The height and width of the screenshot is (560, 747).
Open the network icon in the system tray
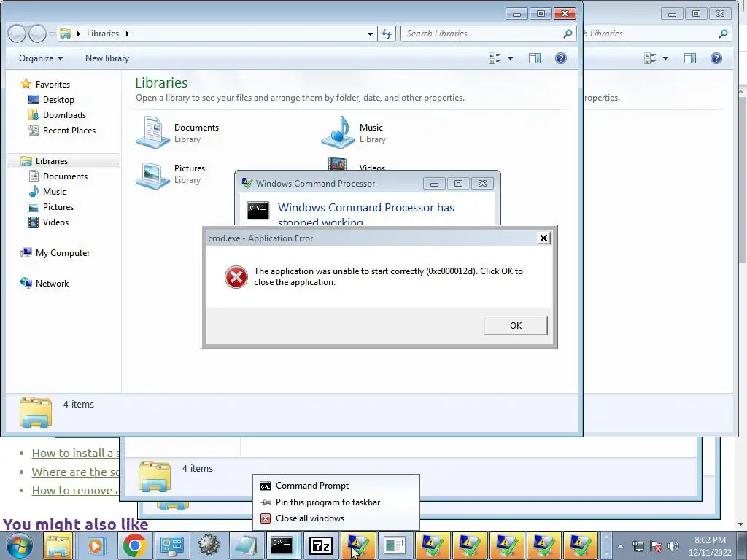click(638, 546)
